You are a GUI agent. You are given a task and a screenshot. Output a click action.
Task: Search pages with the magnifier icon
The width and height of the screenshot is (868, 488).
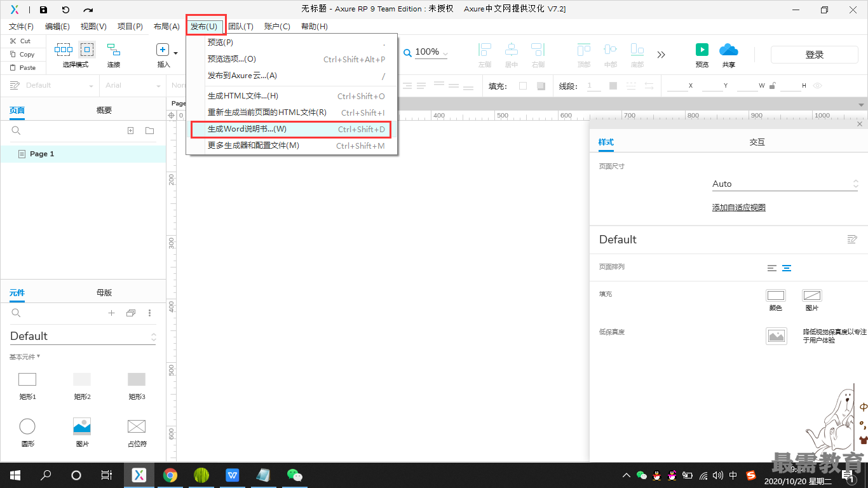click(17, 130)
